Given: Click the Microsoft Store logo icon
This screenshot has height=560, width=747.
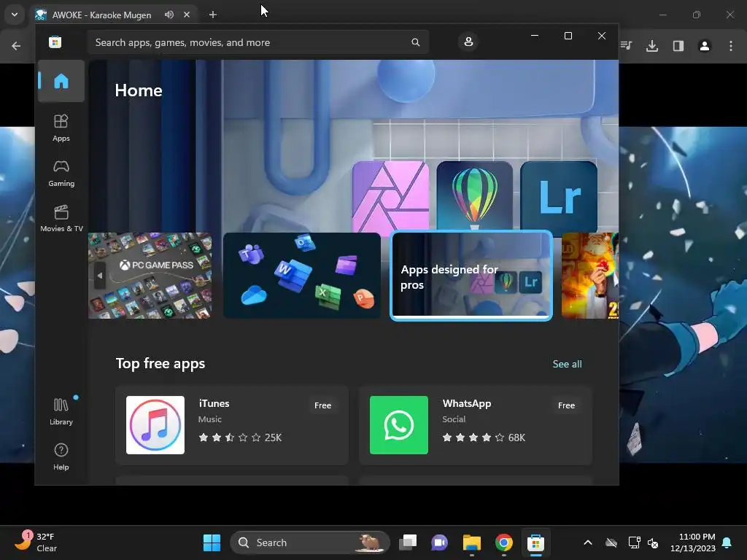Looking at the screenshot, I should point(55,42).
